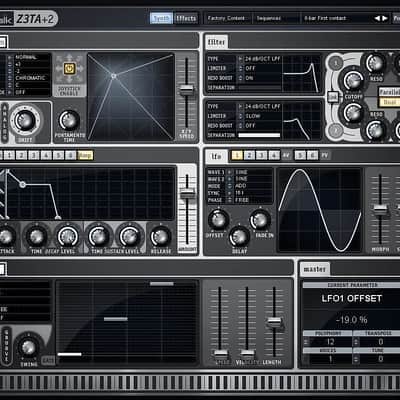Select the Amp envelope button
The image size is (400, 400).
85,155
